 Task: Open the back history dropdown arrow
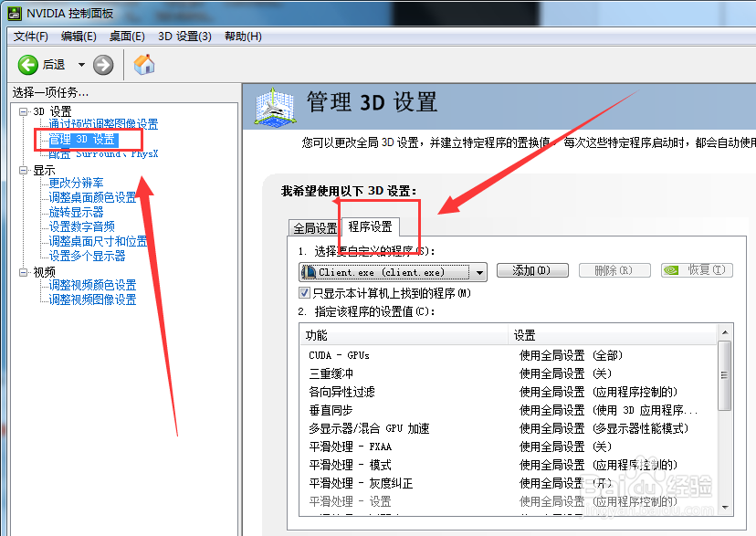[x=81, y=65]
